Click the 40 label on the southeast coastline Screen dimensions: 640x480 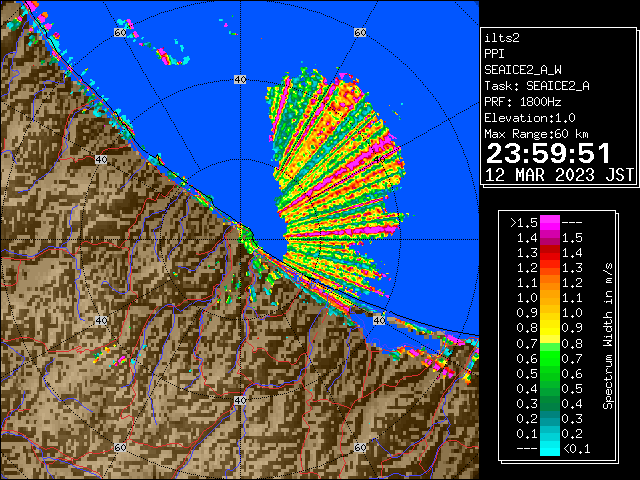click(379, 320)
